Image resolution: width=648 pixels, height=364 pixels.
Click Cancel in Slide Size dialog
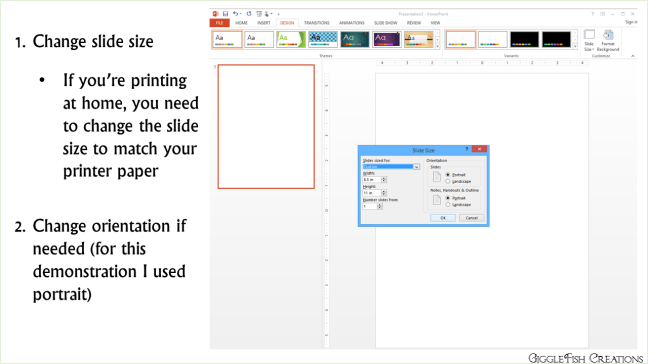point(472,218)
